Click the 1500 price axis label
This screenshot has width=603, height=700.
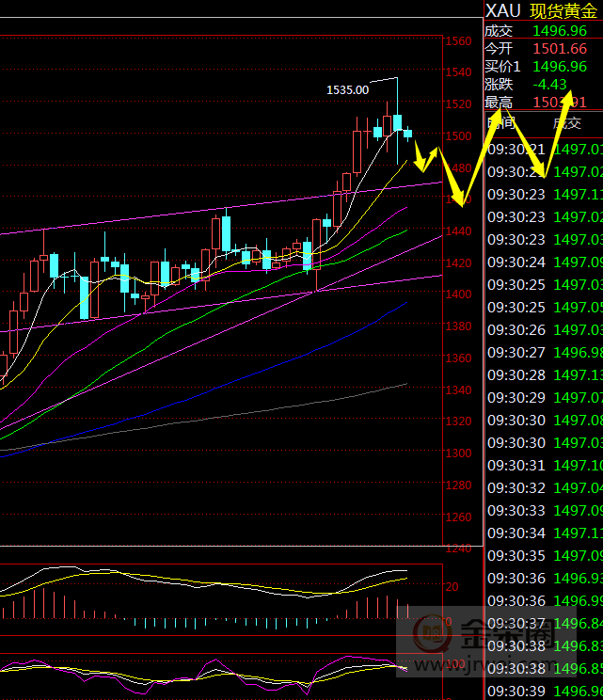[x=458, y=136]
